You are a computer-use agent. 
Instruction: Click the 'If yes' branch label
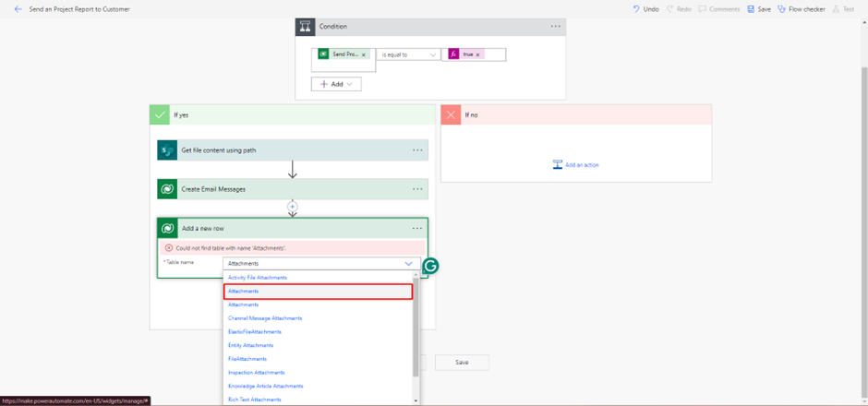(180, 115)
